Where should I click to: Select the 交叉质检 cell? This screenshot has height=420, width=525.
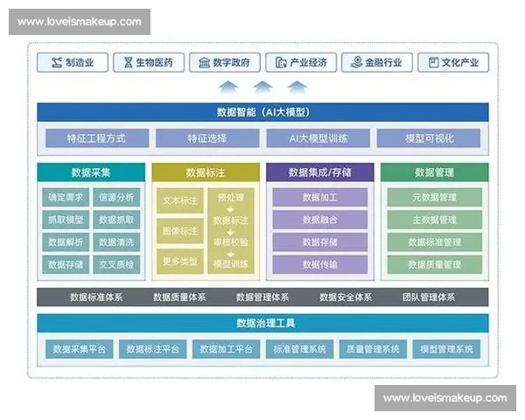pos(116,264)
